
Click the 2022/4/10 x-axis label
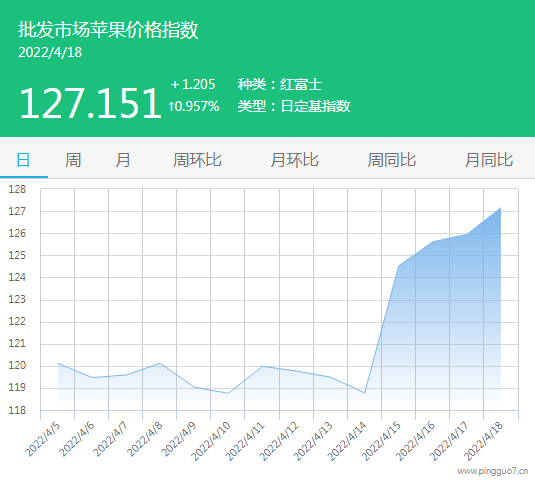pyautogui.click(x=211, y=441)
